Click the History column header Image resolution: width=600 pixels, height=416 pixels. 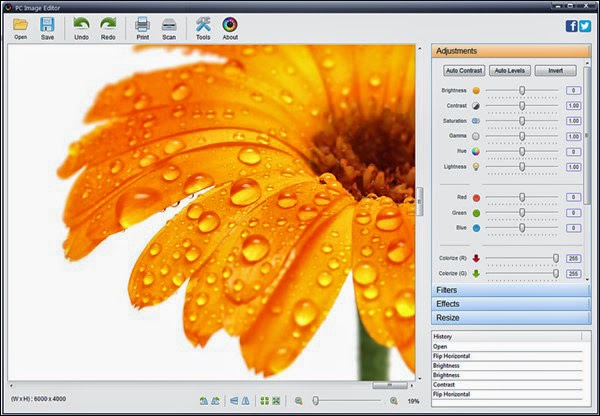click(x=507, y=336)
